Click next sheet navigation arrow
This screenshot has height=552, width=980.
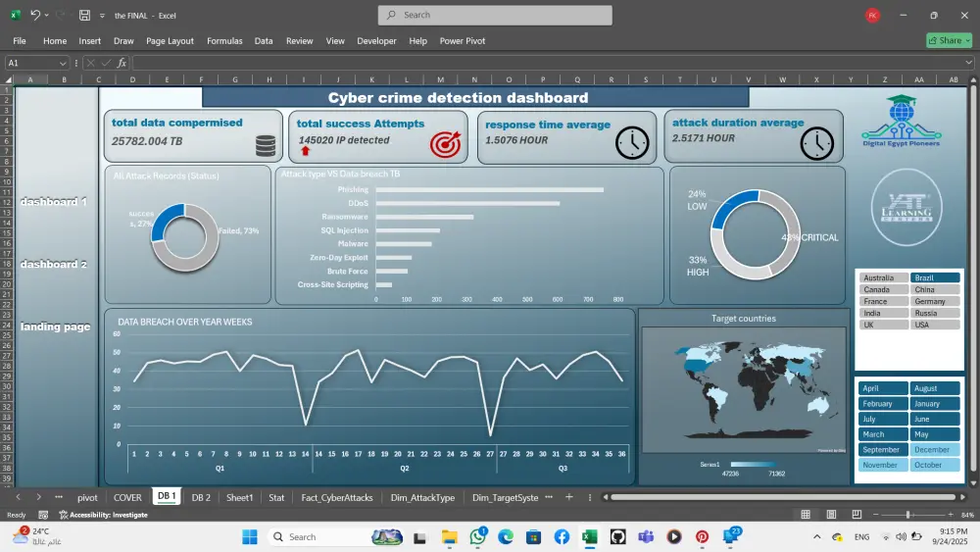click(x=39, y=497)
